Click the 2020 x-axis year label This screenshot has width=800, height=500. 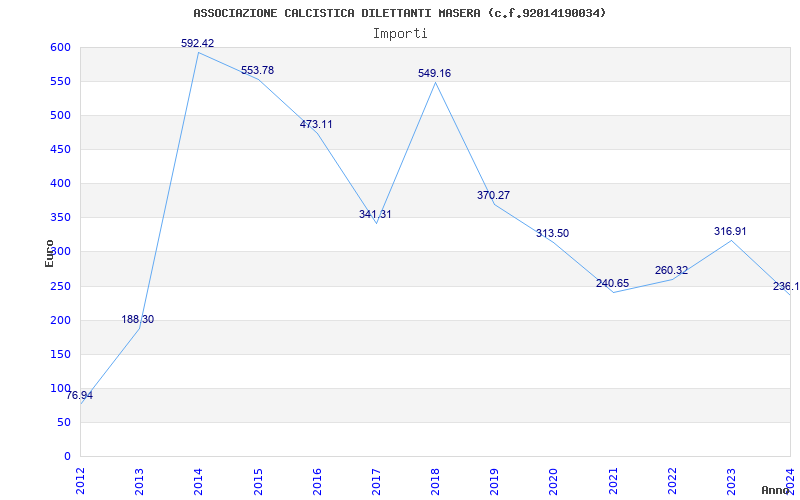[553, 480]
